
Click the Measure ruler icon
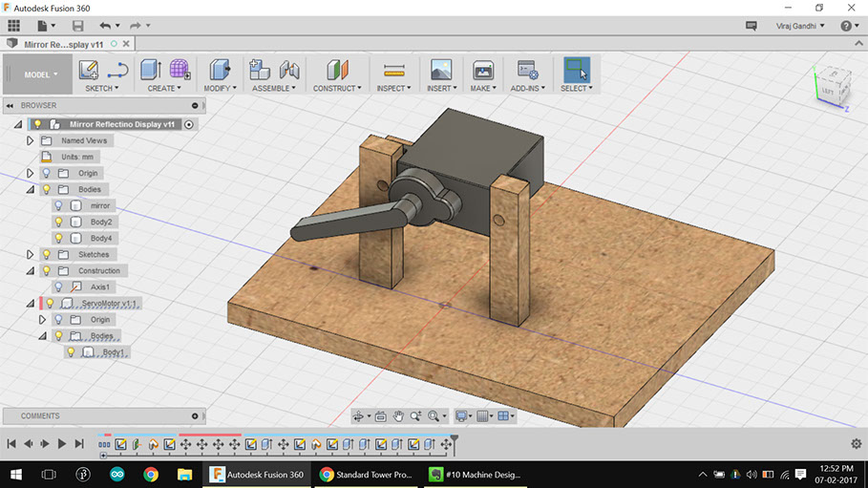393,70
